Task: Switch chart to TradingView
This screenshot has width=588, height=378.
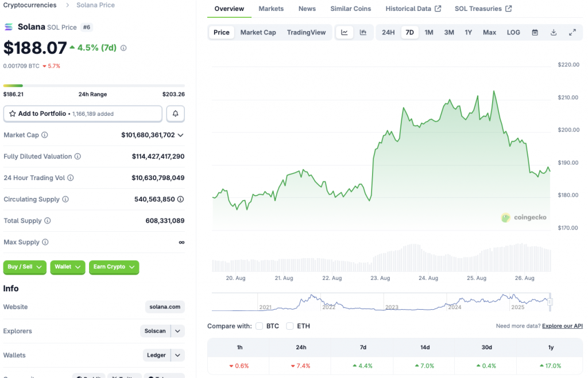Action: [307, 33]
